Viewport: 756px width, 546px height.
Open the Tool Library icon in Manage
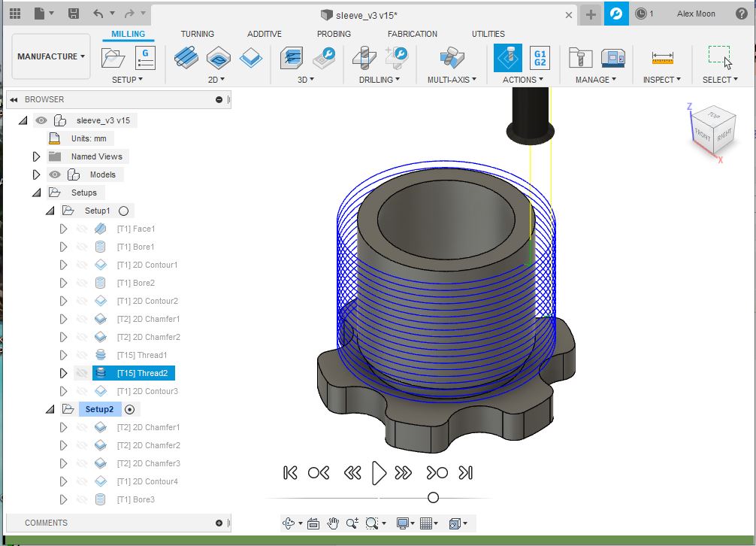coord(580,57)
